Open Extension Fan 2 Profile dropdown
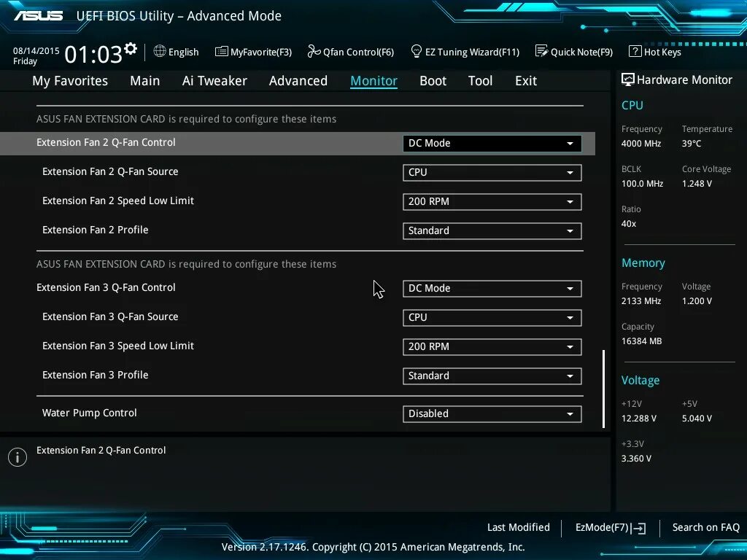 492,230
